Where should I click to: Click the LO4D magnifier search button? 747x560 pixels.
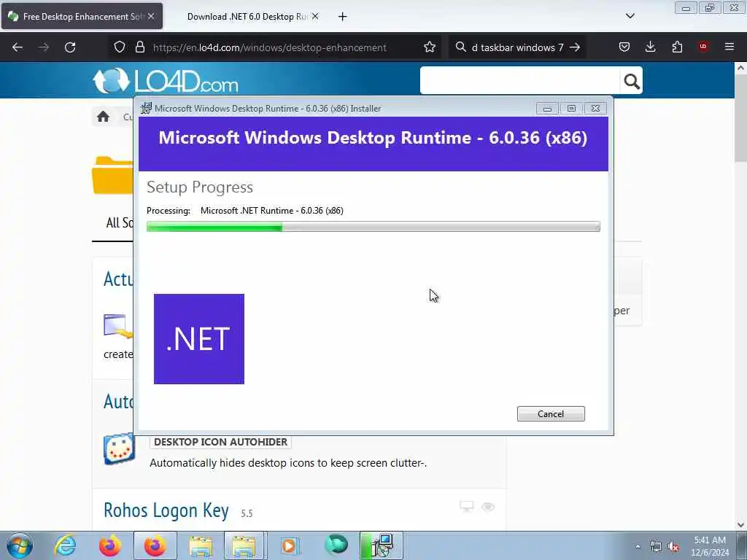(632, 82)
